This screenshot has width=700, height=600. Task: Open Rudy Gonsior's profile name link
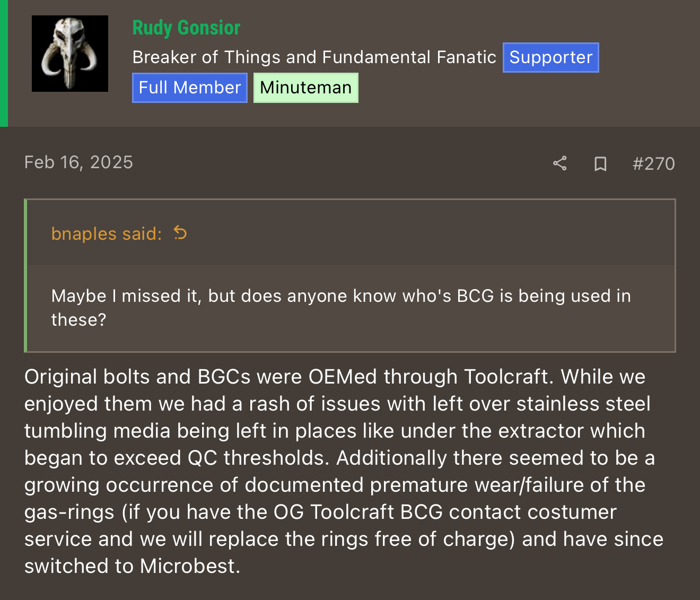click(x=186, y=28)
